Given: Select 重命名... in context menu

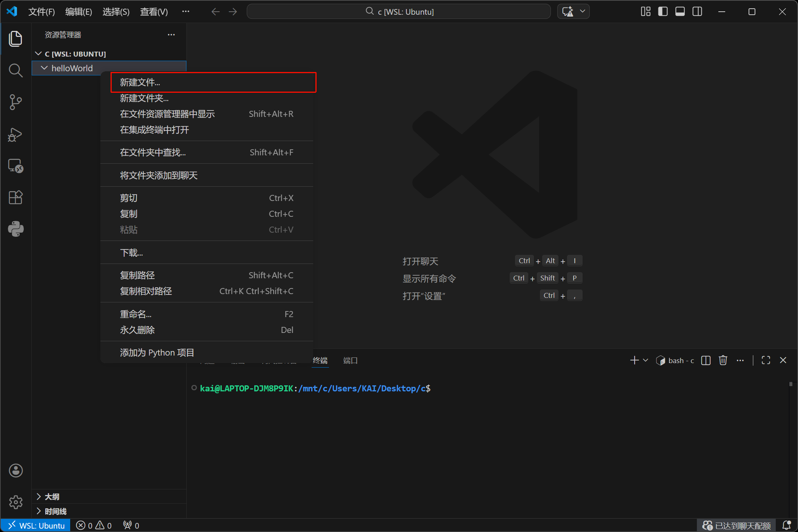Looking at the screenshot, I should [x=135, y=314].
